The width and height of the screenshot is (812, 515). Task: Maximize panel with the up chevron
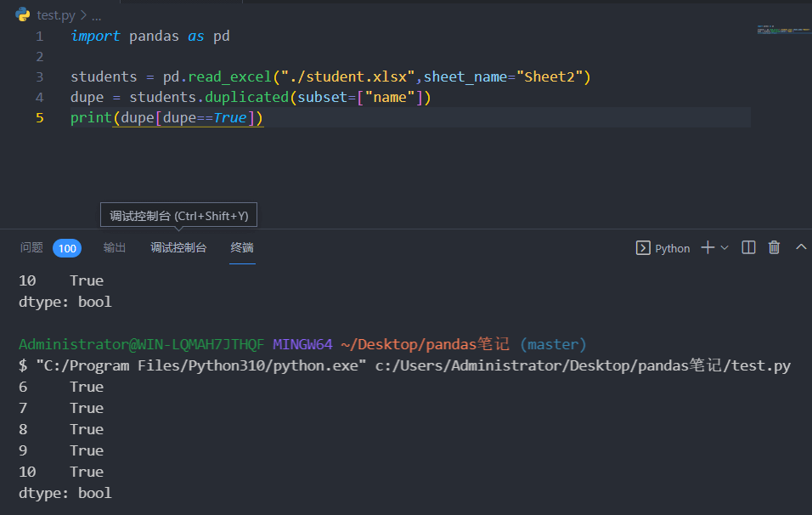(x=800, y=247)
